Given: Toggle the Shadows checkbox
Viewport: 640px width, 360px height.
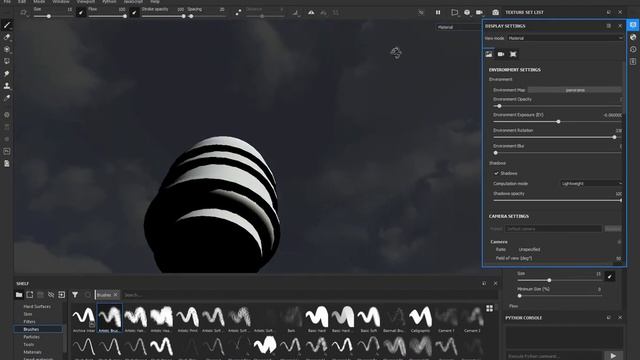Looking at the screenshot, I should [x=496, y=173].
